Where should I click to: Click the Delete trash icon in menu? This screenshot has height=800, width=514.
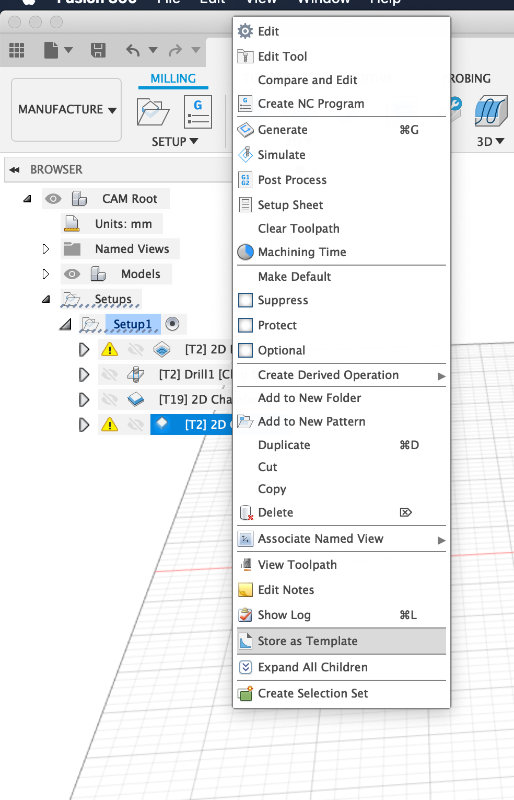(246, 512)
